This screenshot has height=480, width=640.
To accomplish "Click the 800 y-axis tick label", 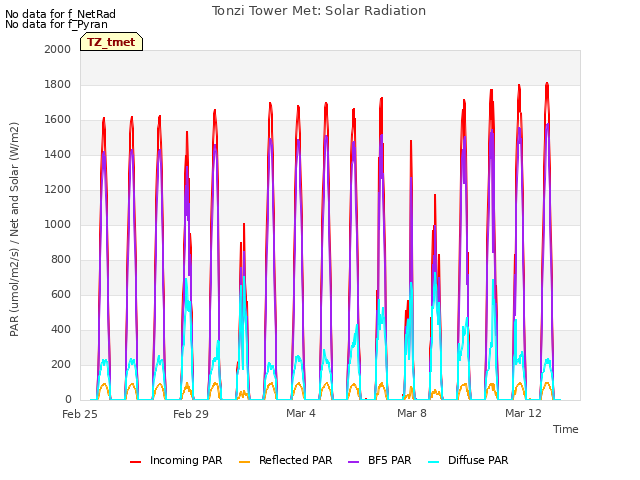I will [61, 260].
